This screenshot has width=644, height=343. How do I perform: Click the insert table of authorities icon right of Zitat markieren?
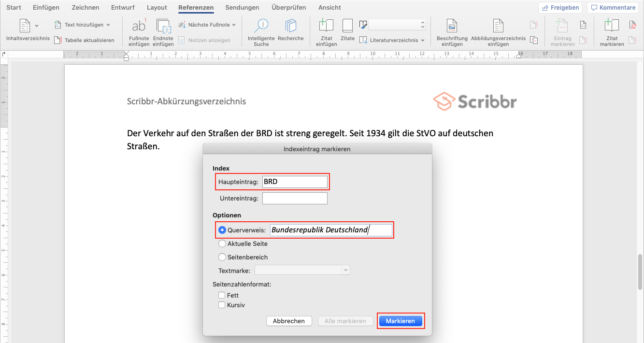632,25
